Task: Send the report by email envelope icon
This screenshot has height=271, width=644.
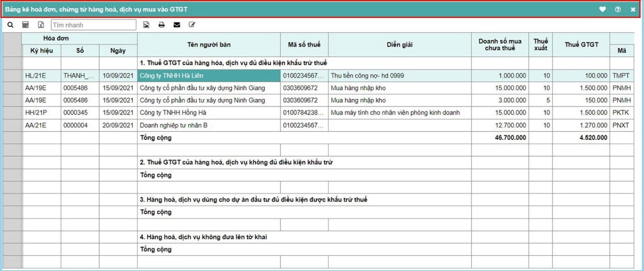Action: pos(177,25)
